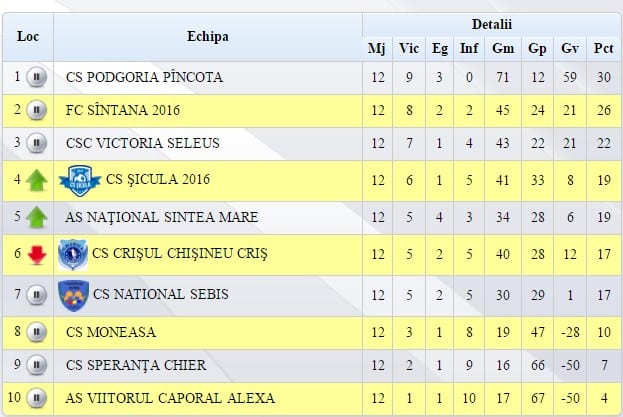The image size is (623, 417).
Task: Click the unchanged-position icon beside place 2
Action: (37, 110)
